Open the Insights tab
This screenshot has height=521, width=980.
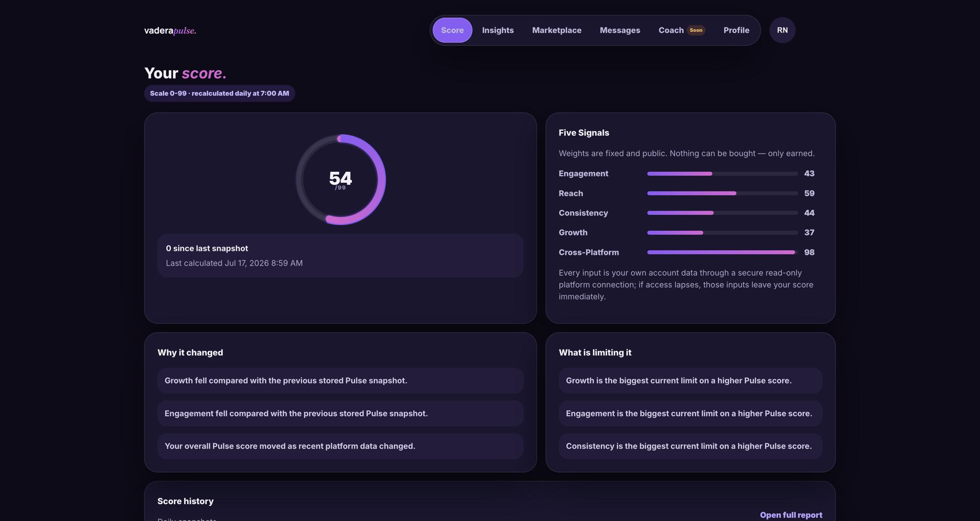point(498,30)
